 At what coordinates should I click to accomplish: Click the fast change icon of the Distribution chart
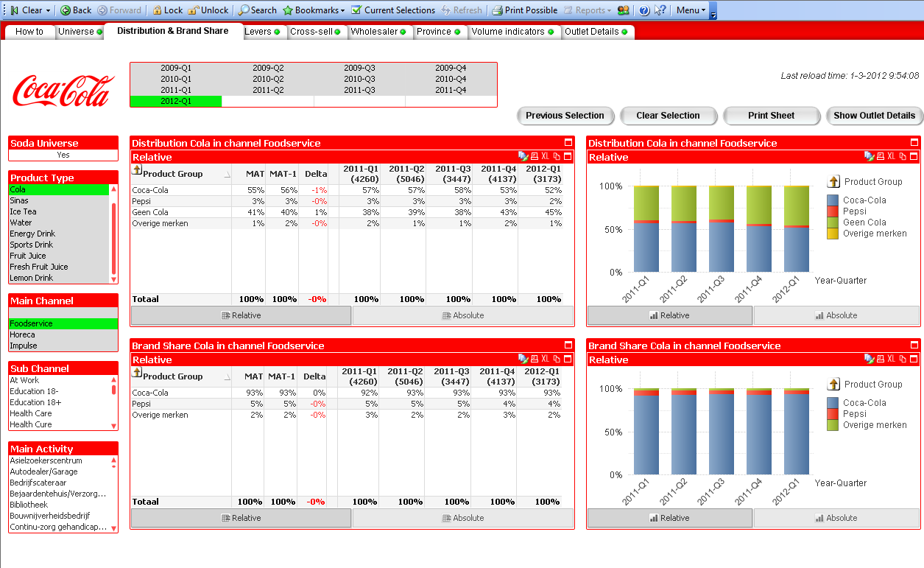(x=869, y=156)
